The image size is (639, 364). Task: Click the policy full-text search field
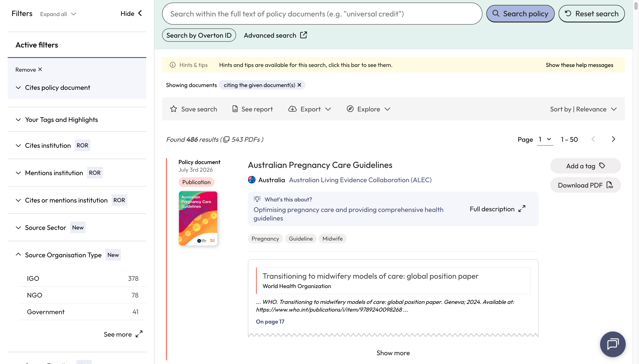click(322, 14)
